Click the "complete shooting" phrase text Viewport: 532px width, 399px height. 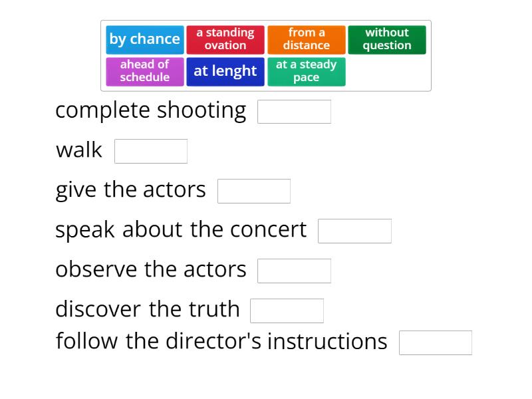click(x=151, y=110)
